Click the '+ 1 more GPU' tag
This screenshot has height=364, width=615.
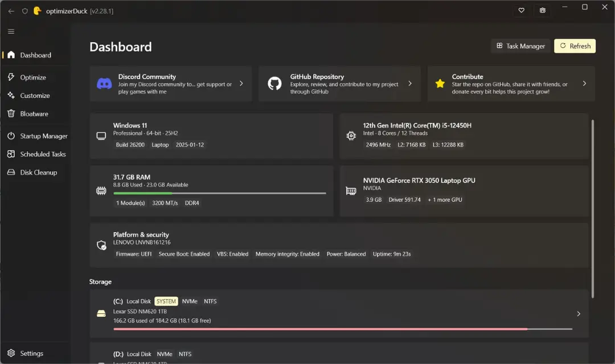point(445,200)
